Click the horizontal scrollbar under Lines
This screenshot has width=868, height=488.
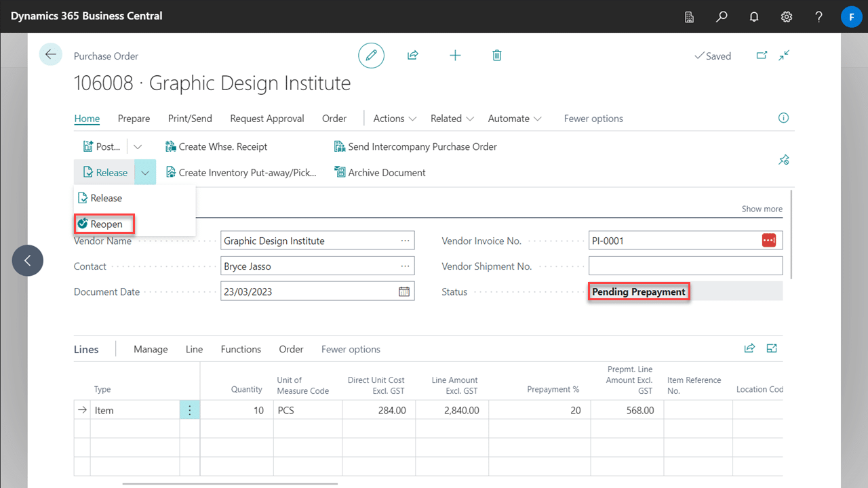click(x=231, y=484)
